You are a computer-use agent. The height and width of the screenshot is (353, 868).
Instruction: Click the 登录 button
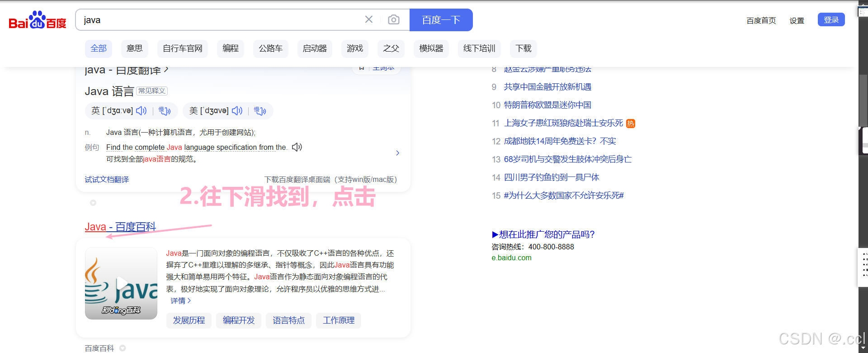click(831, 19)
